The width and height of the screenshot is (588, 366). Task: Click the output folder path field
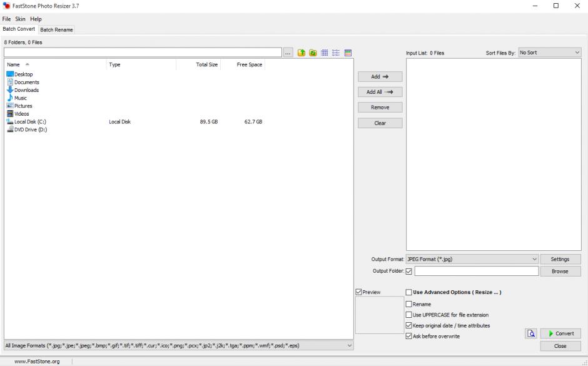pos(476,271)
